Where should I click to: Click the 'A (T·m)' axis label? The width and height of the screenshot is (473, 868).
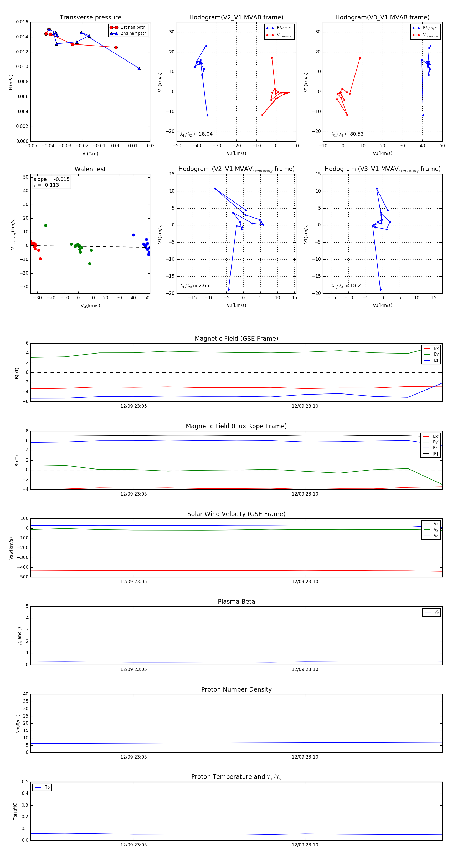tap(90, 154)
